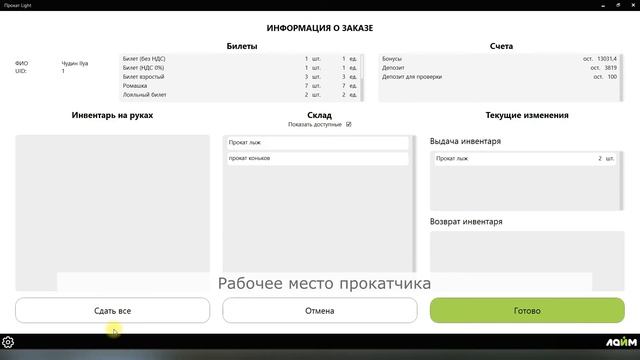The height and width of the screenshot is (360, 640).
Task: Click the client name Чудин Ilya
Action: coord(75,63)
